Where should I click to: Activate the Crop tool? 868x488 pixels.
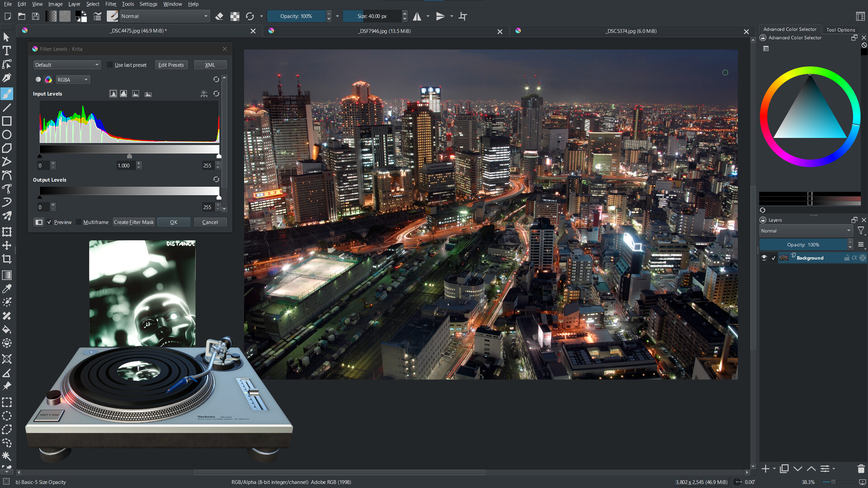pos(7,259)
